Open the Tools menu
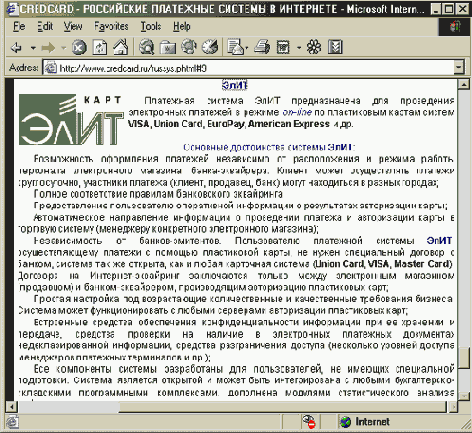Screen dimensions: 472x433 (151, 26)
